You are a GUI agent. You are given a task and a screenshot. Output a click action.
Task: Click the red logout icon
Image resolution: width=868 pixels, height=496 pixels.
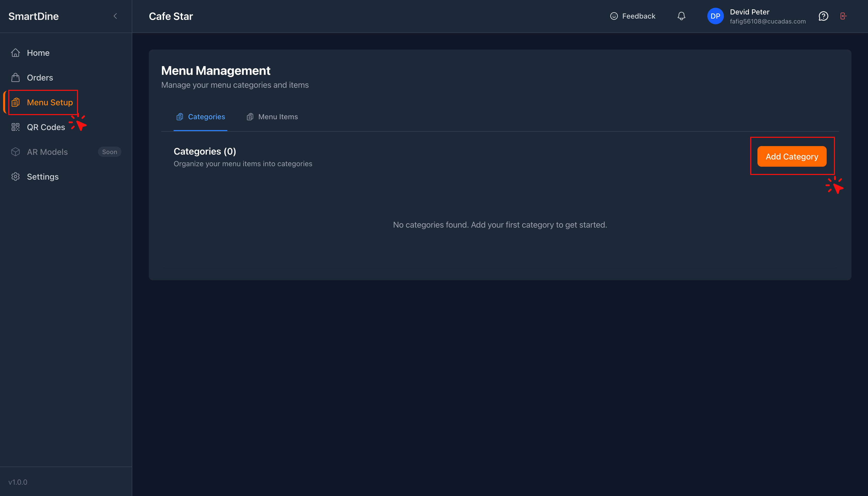pyautogui.click(x=843, y=16)
